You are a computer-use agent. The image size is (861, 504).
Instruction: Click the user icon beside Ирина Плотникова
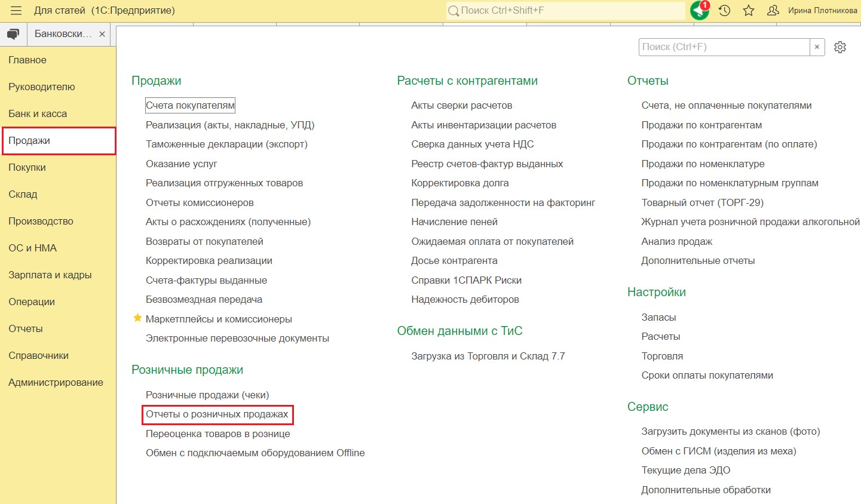point(773,11)
